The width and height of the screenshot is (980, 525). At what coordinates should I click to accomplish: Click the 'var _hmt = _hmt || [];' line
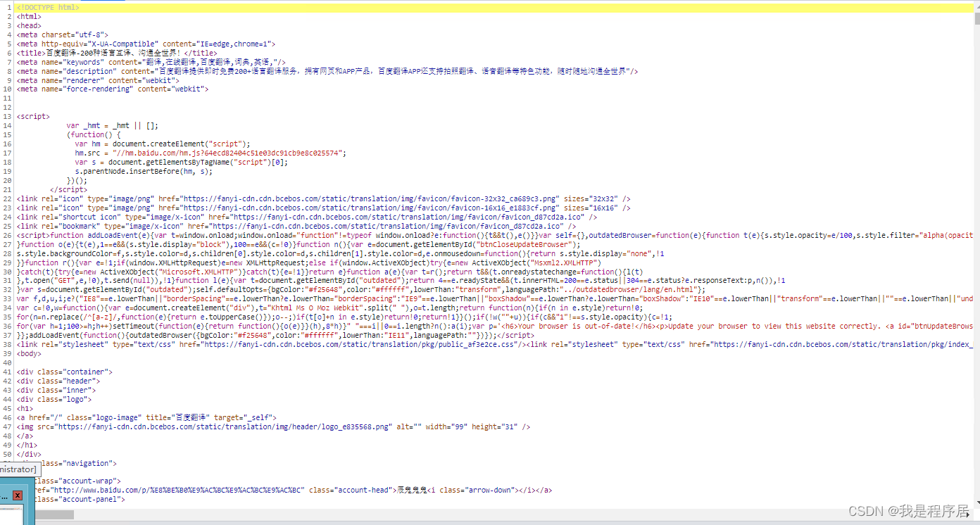click(x=113, y=126)
